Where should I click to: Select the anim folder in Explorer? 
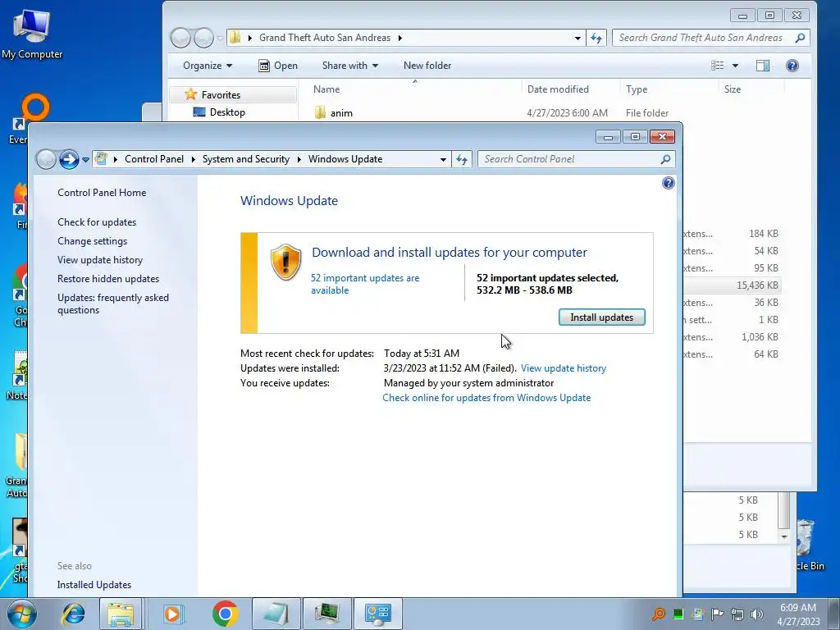341,113
